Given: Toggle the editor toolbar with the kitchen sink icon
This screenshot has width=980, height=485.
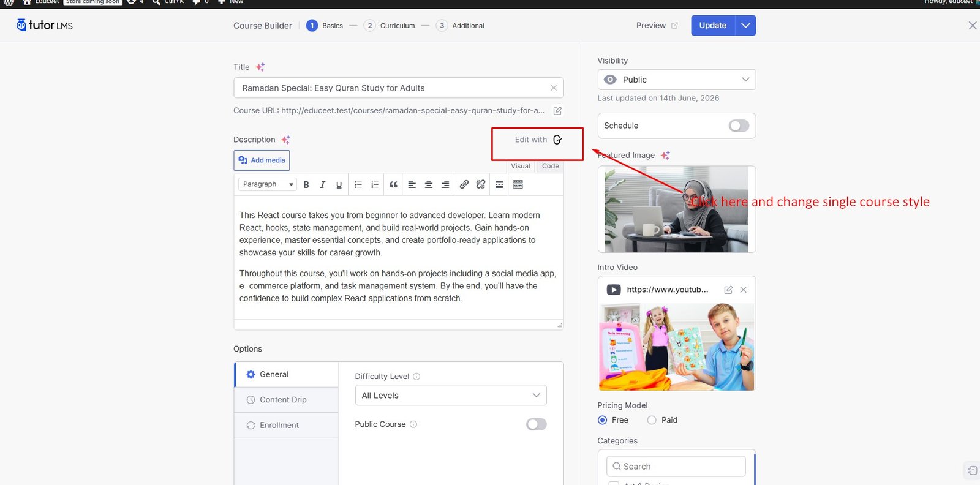Looking at the screenshot, I should pos(518,184).
